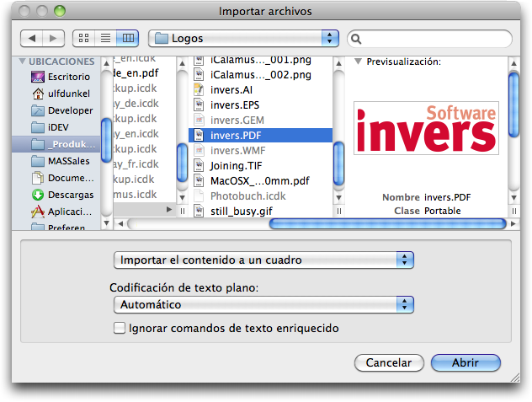Click the Aplicaci... applications icon
Screen dimensions: 532x402
click(38, 212)
